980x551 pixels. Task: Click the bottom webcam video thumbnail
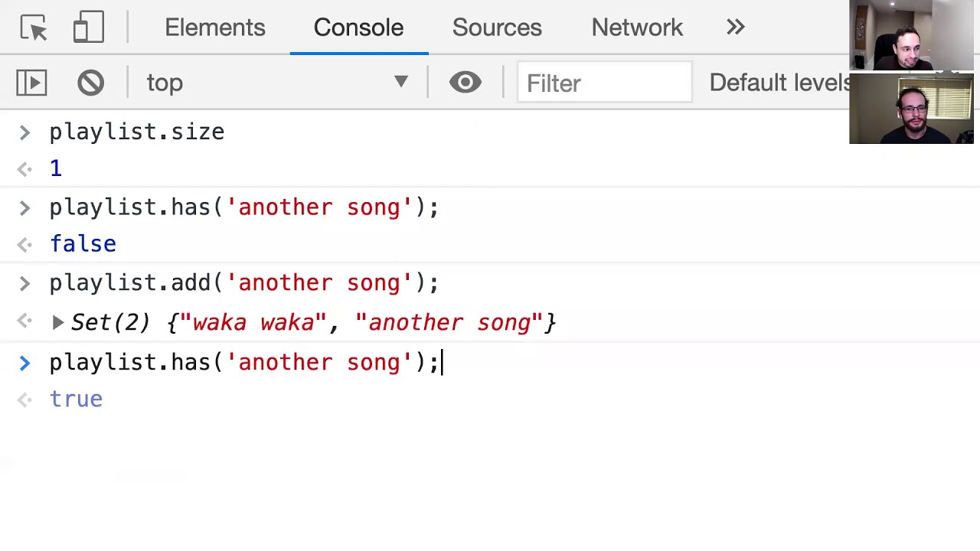910,109
